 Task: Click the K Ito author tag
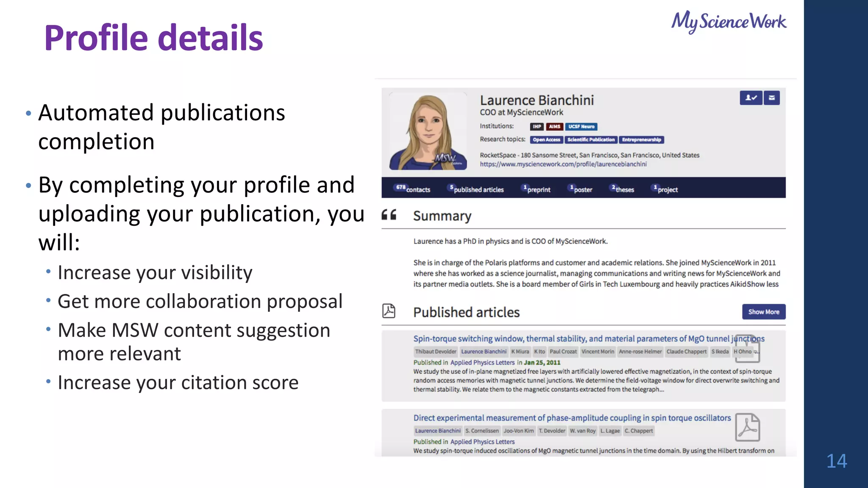coord(540,352)
